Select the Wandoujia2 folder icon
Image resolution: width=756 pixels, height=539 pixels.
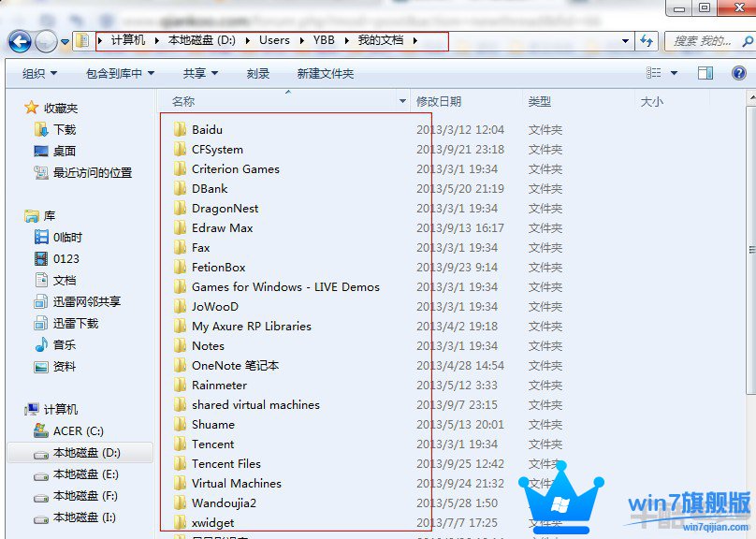click(x=180, y=503)
